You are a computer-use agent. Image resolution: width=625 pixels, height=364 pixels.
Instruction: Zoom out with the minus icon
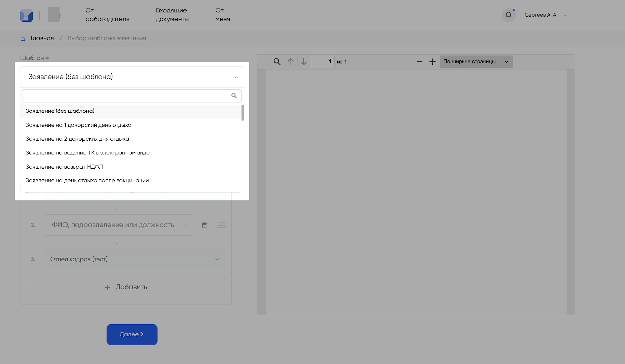(x=420, y=62)
